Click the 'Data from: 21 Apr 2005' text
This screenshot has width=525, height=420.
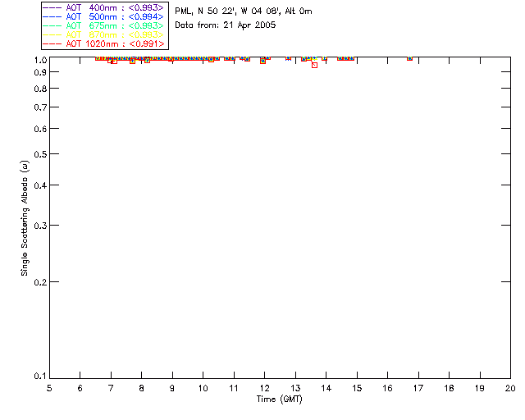point(226,25)
